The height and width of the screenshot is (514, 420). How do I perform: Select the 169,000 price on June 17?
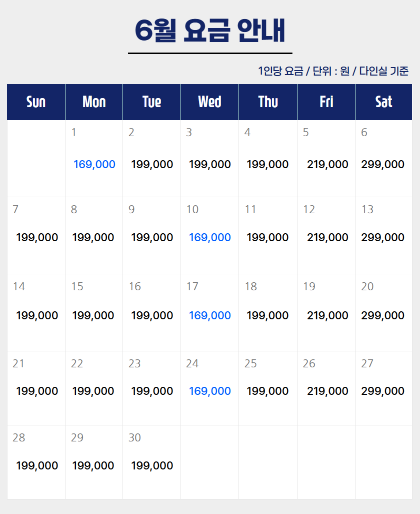pos(210,315)
